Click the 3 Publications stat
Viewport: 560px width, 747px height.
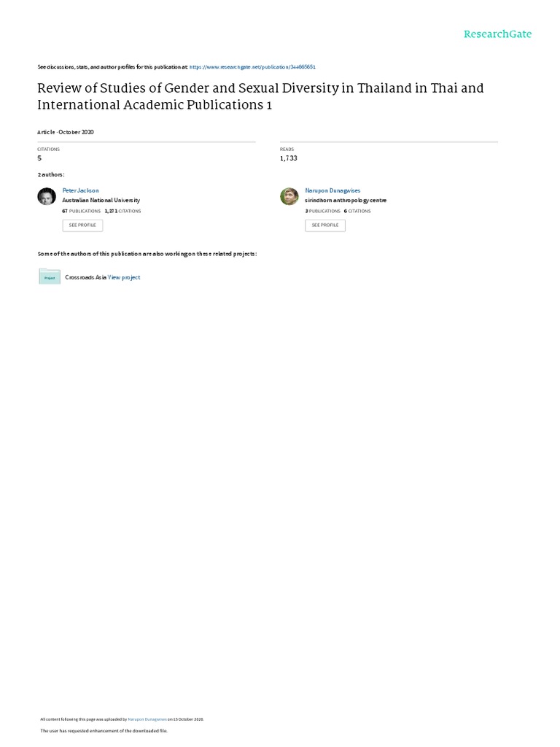(x=323, y=211)
